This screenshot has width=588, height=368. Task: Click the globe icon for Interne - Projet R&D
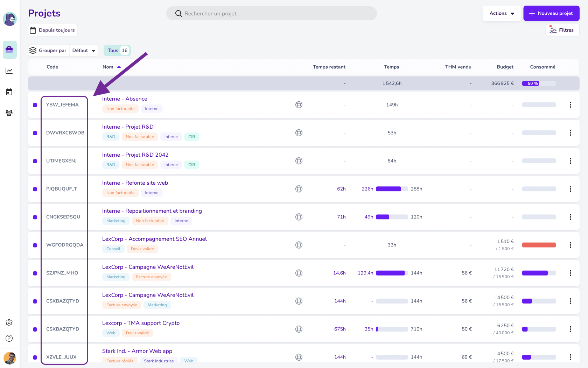click(299, 133)
